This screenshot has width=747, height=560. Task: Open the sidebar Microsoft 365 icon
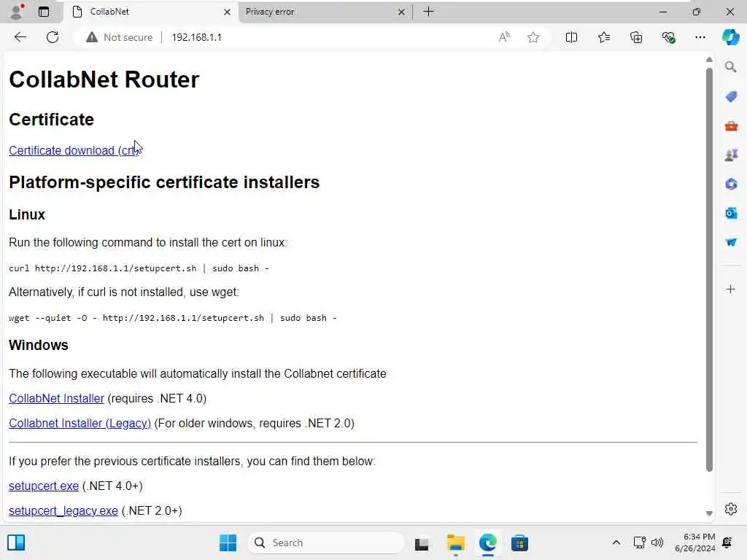point(731,184)
